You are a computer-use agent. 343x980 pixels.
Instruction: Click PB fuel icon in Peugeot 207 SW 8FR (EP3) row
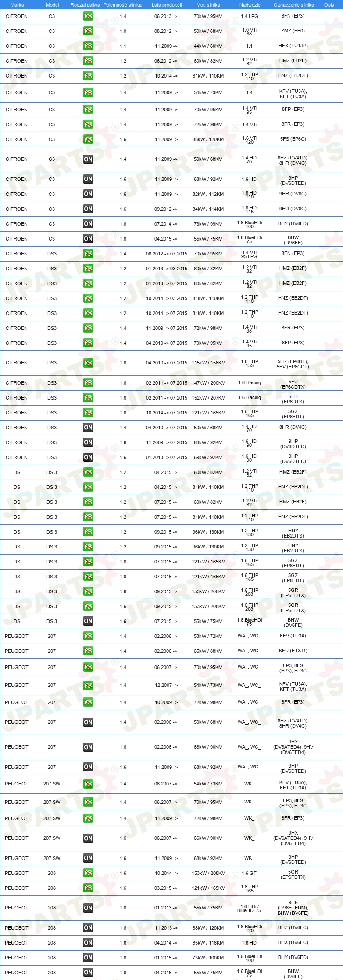[x=88, y=818]
